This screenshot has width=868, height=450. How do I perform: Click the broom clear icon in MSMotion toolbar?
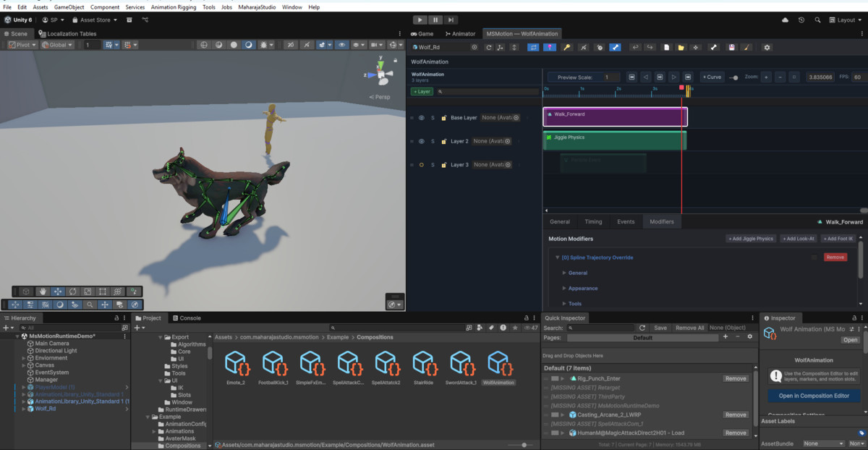[746, 47]
